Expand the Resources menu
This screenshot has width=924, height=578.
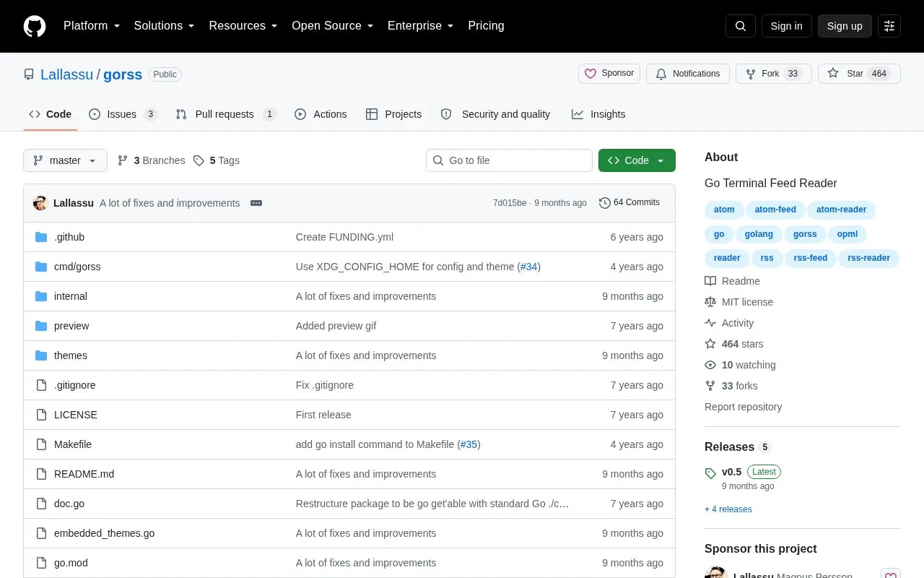(243, 26)
